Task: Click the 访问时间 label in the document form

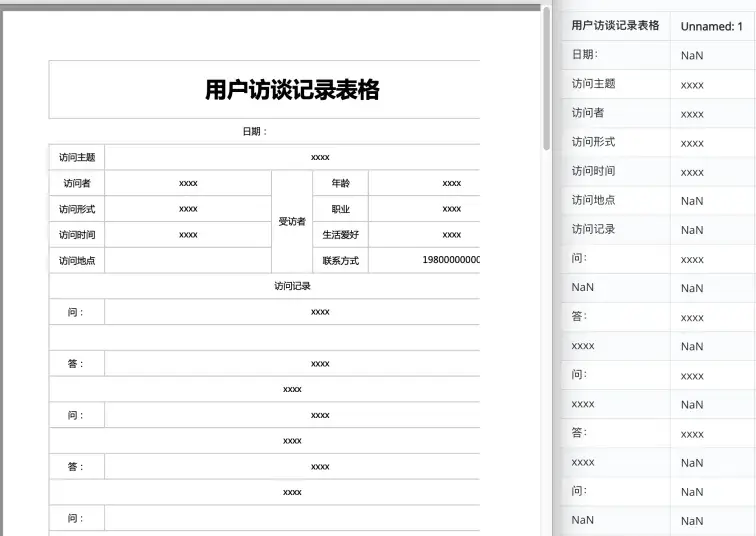Action: [77, 235]
